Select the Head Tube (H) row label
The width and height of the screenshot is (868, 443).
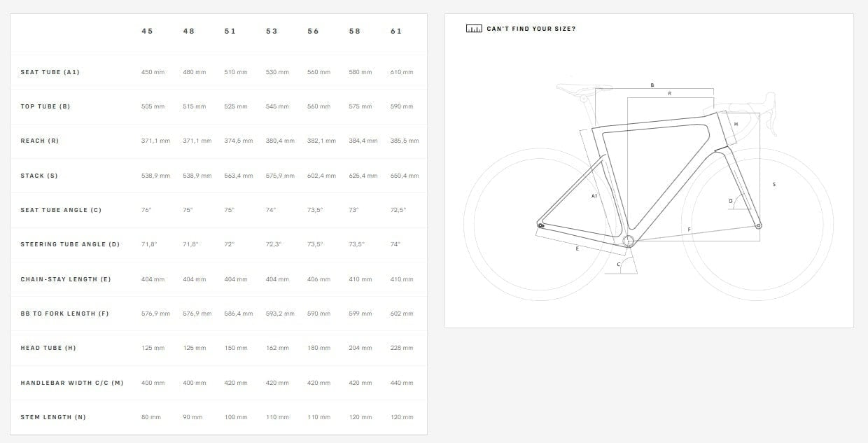[x=48, y=348]
